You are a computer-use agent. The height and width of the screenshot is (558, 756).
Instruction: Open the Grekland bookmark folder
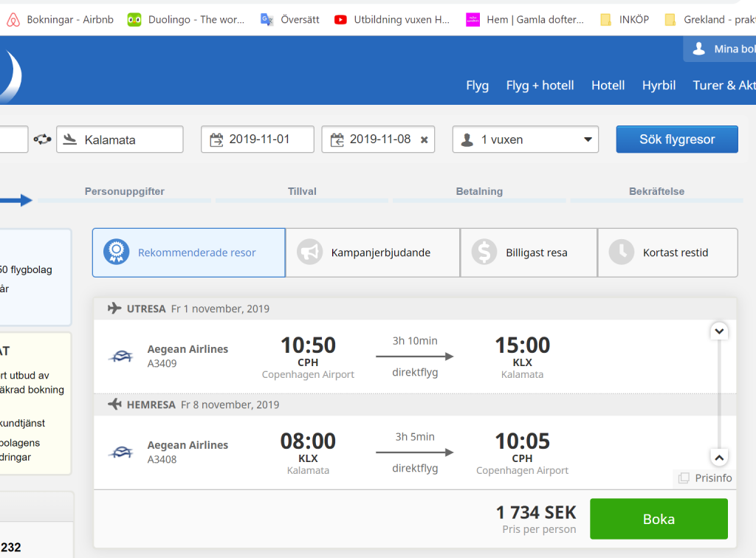[709, 20]
